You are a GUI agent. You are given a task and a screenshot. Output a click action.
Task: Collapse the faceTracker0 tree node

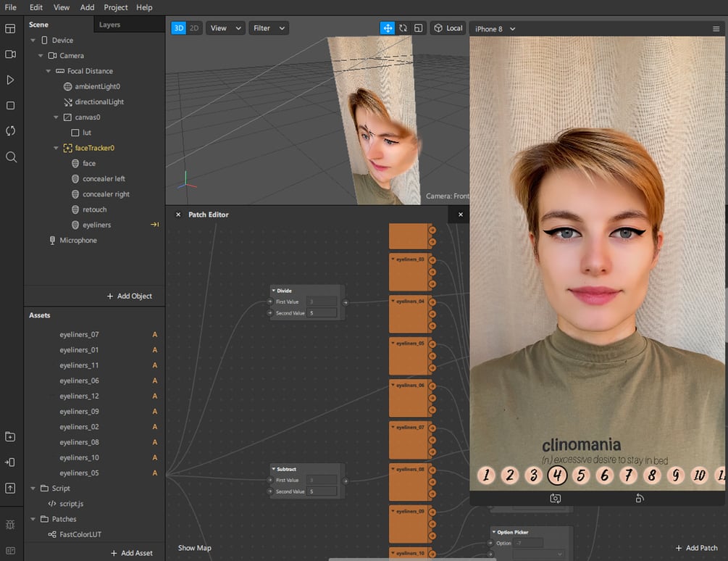tap(57, 148)
